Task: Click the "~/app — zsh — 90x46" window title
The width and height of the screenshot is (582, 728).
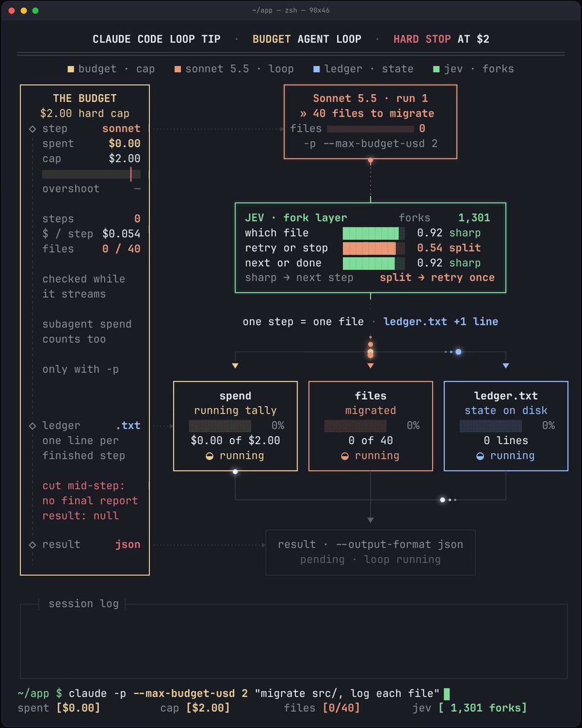Action: point(291,10)
